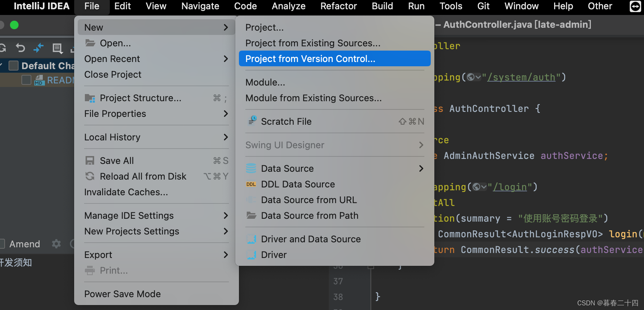Click the rollback undo arrow icon
The width and height of the screenshot is (644, 310).
pyautogui.click(x=21, y=47)
